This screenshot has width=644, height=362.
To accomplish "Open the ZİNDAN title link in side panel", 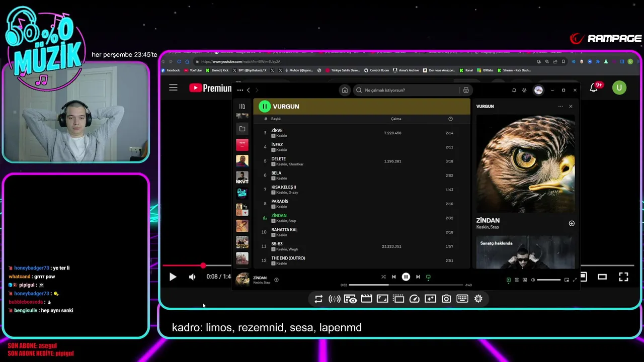I will point(488,220).
